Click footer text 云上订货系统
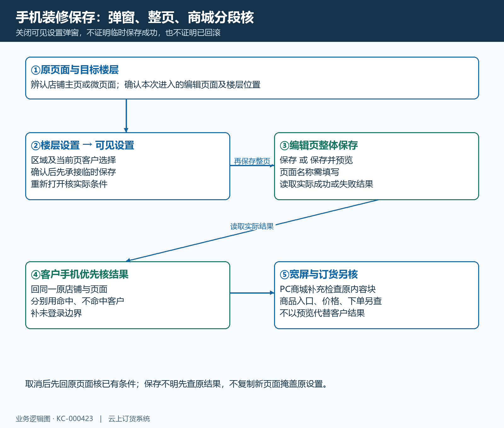This screenshot has width=504, height=428. [129, 419]
